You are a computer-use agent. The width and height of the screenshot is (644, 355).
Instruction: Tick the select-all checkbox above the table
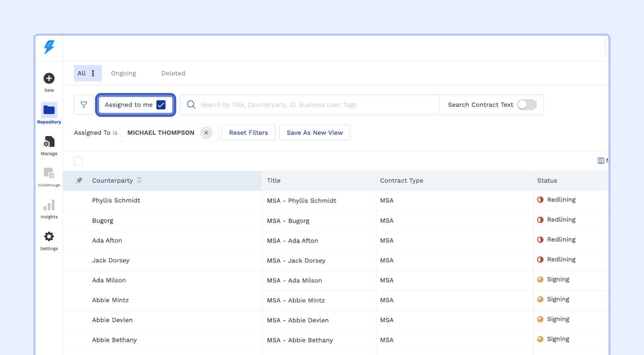(x=78, y=161)
